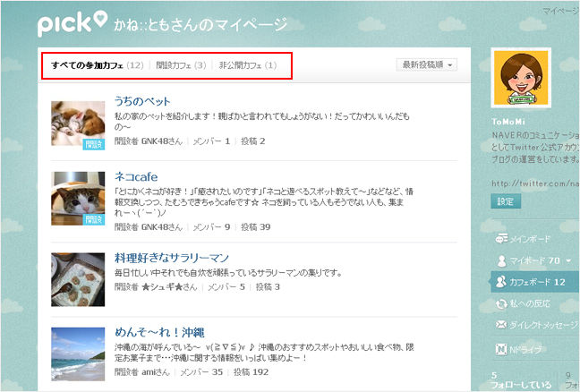Click the 私への反応 refresh arrows icon

coord(501,304)
